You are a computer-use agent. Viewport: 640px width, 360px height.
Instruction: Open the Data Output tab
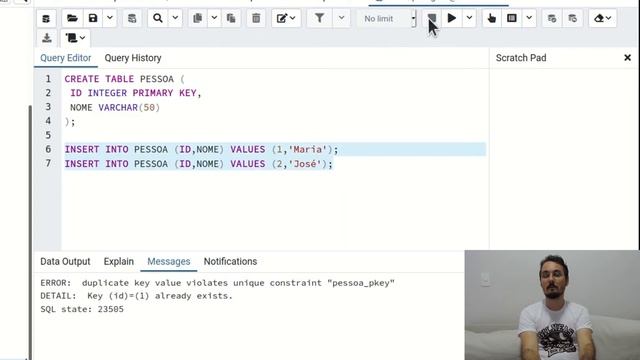point(65,261)
